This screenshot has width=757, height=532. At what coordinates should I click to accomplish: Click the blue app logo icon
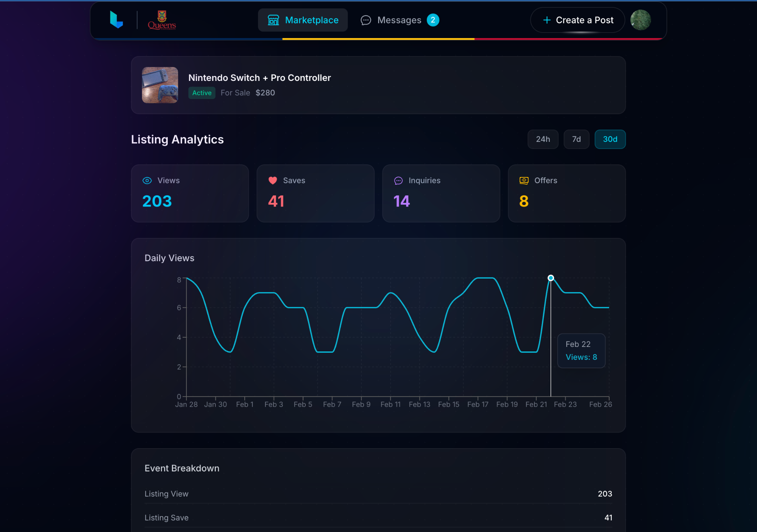tap(116, 20)
